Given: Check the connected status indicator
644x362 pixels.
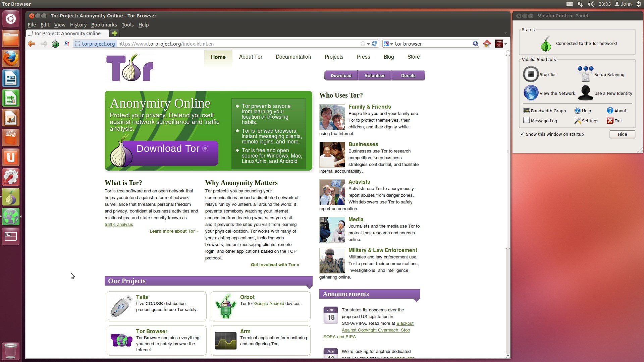Looking at the screenshot, I should point(546,43).
